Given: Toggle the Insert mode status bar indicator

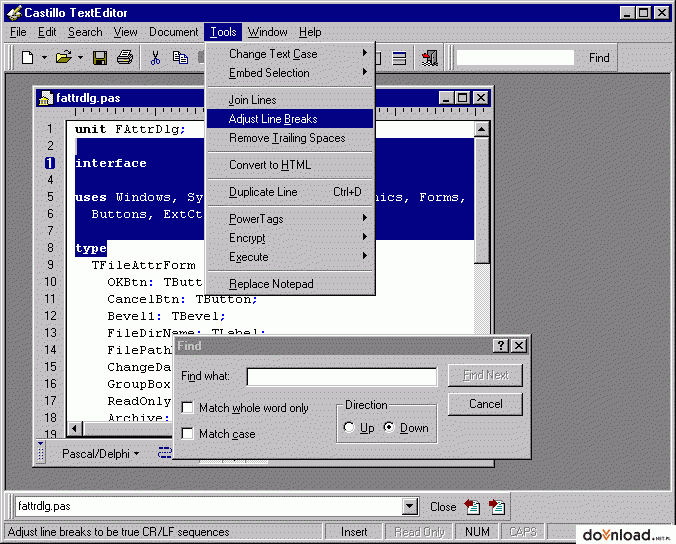Looking at the screenshot, I should (354, 532).
